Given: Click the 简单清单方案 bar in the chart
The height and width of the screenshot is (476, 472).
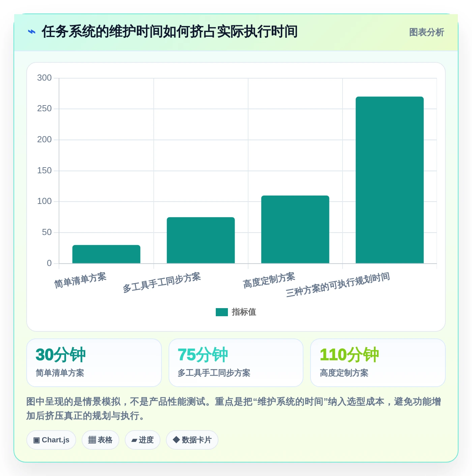Looking at the screenshot, I should [x=106, y=254].
